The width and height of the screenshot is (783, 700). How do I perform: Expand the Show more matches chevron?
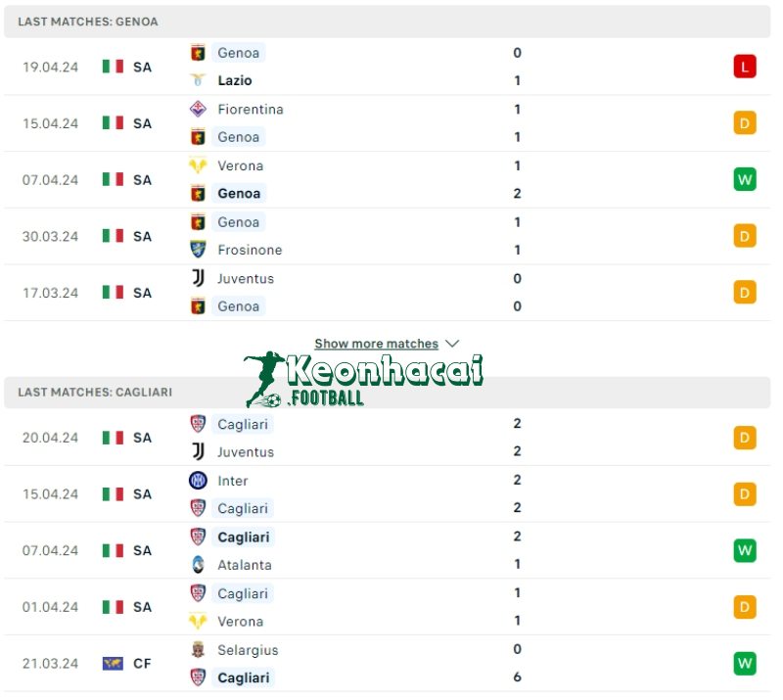(x=452, y=344)
